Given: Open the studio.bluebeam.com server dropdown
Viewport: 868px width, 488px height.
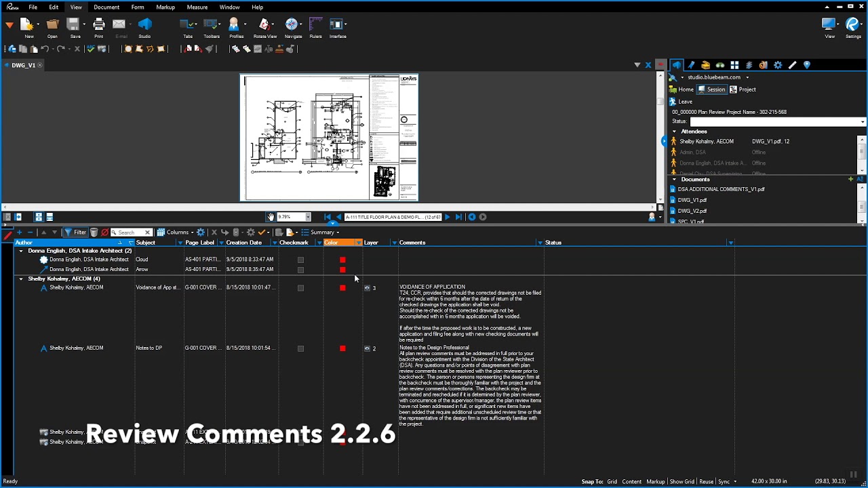Looking at the screenshot, I should [x=747, y=77].
